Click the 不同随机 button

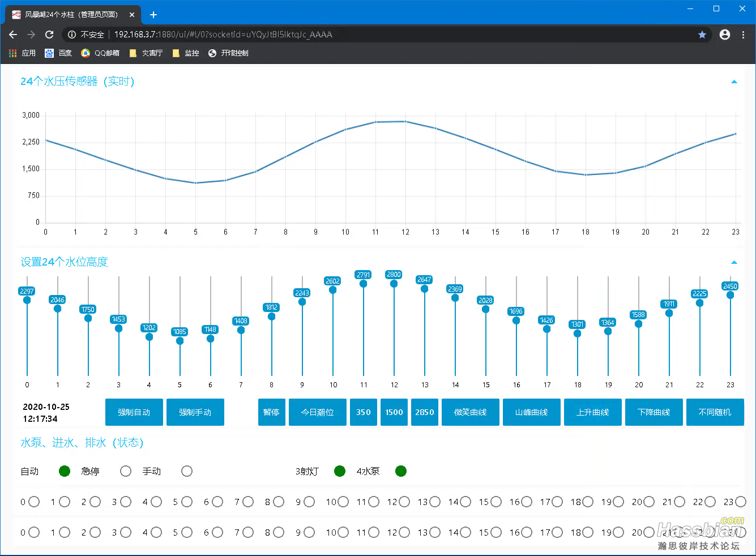[x=715, y=412]
